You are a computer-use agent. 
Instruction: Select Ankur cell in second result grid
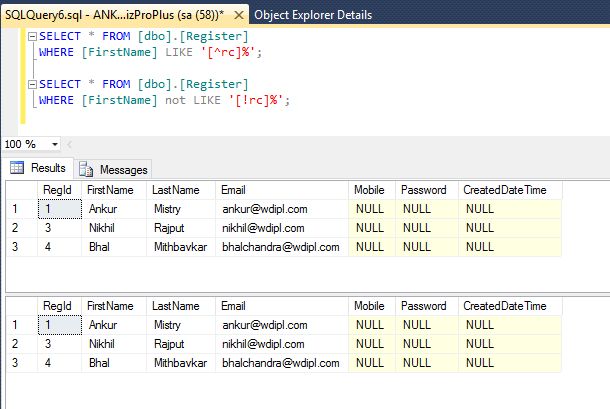[114, 325]
